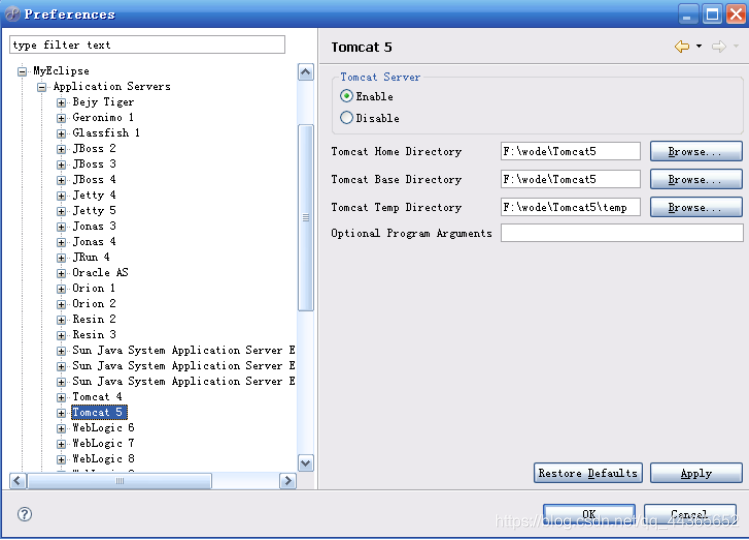
Task: Expand the Glassfish 1 node
Action: [61, 133]
